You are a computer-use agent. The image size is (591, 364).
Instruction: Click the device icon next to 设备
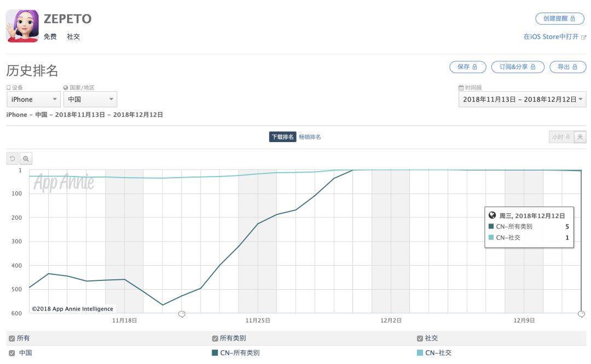(x=9, y=87)
